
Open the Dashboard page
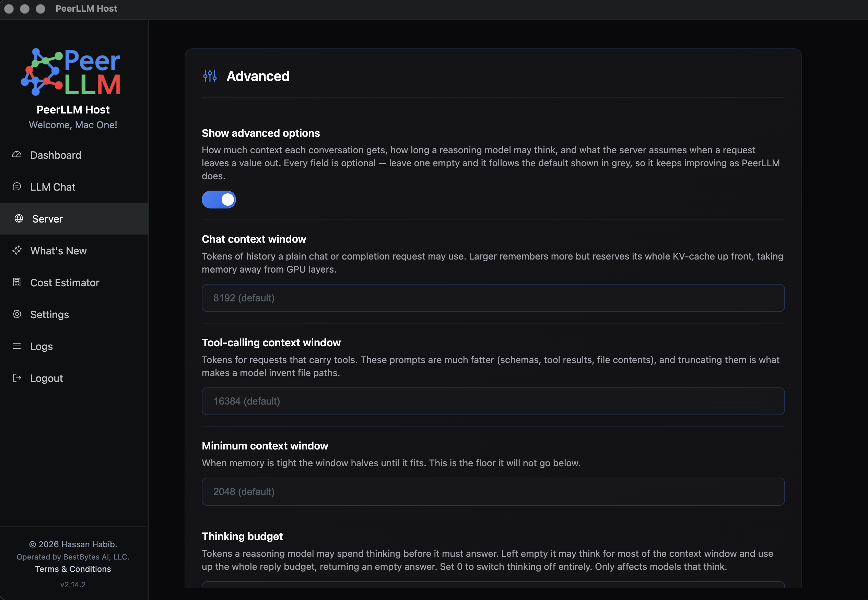74,155
